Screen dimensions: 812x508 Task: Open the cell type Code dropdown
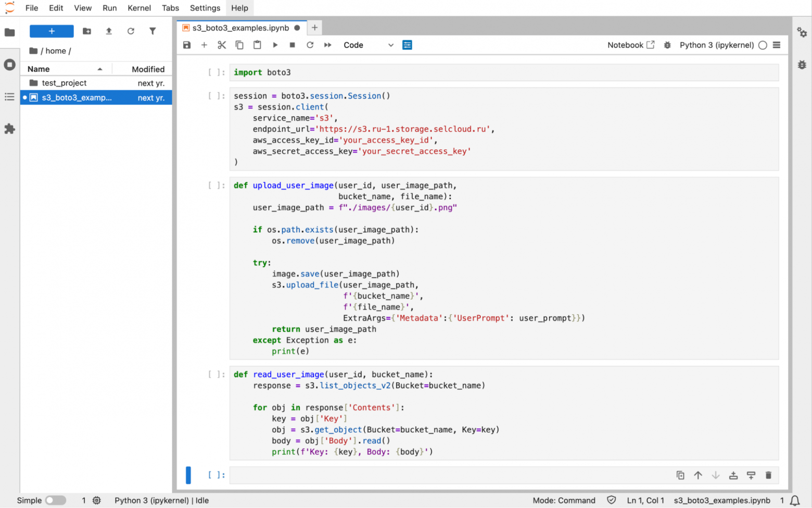click(368, 45)
